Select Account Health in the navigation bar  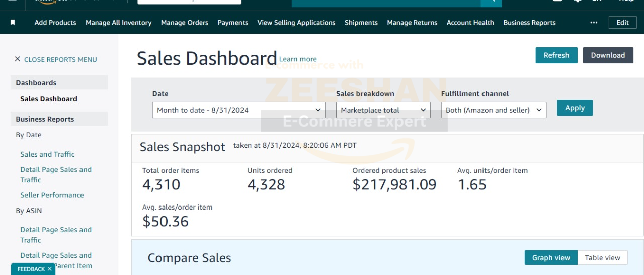pos(470,23)
